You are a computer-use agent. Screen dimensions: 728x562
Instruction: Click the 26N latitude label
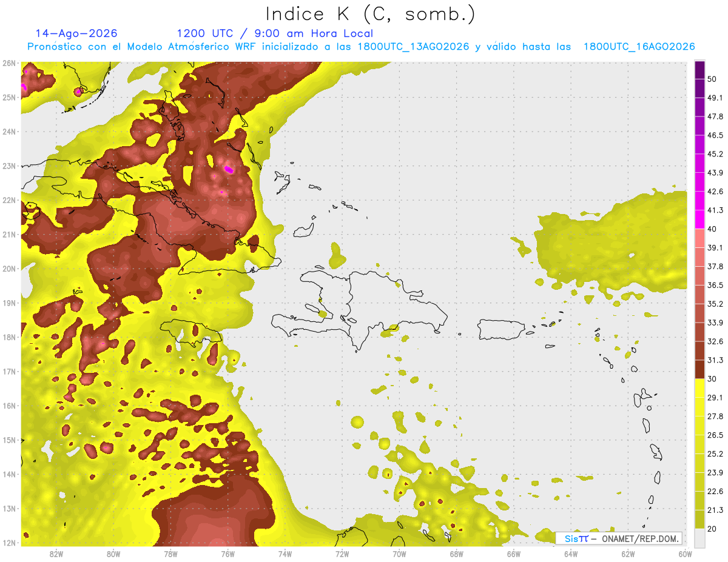tap(8, 63)
